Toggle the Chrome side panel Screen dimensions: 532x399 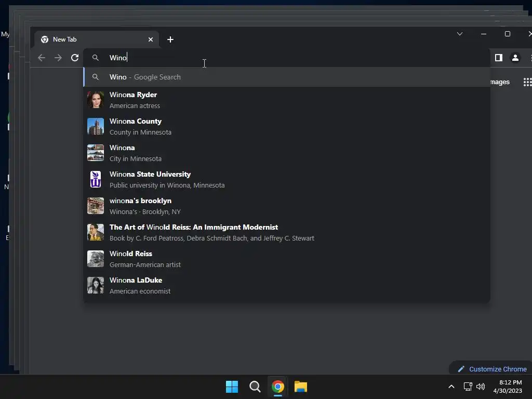498,58
